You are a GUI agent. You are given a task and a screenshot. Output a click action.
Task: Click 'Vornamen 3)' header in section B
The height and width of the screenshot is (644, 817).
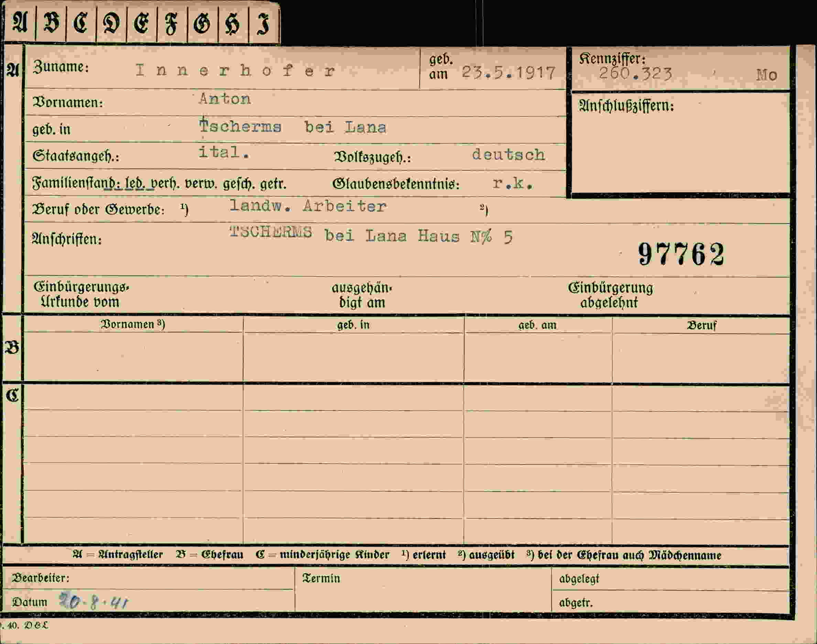coord(133,324)
